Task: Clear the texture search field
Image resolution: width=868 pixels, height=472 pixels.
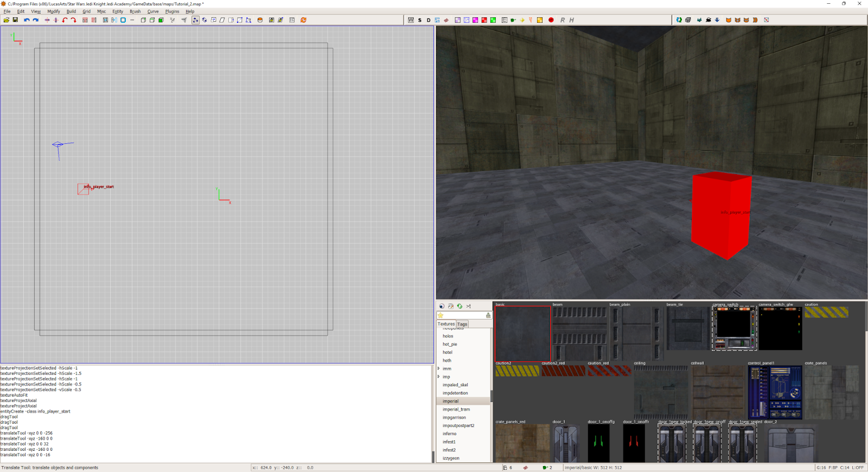Action: [x=488, y=315]
